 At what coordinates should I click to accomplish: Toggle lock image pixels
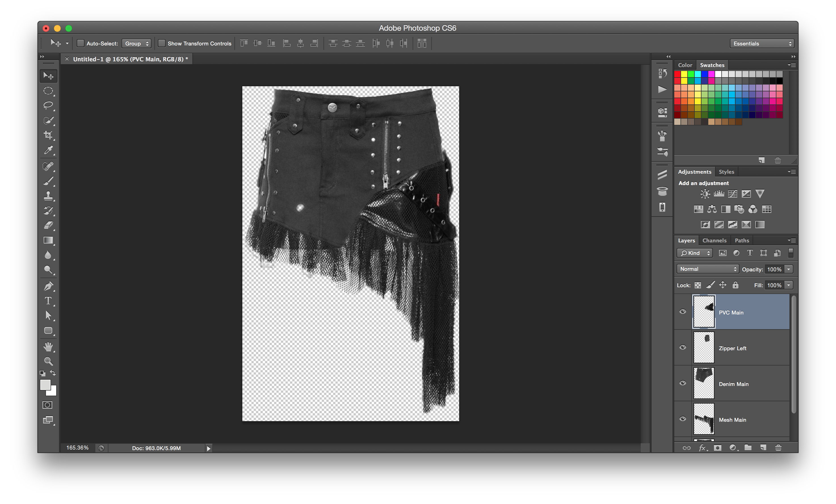tap(711, 285)
